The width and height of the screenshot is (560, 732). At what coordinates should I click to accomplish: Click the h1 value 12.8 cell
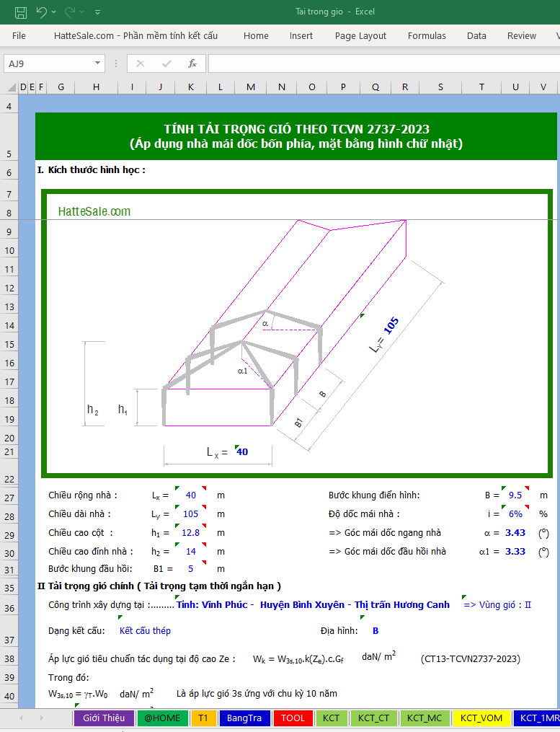190,533
